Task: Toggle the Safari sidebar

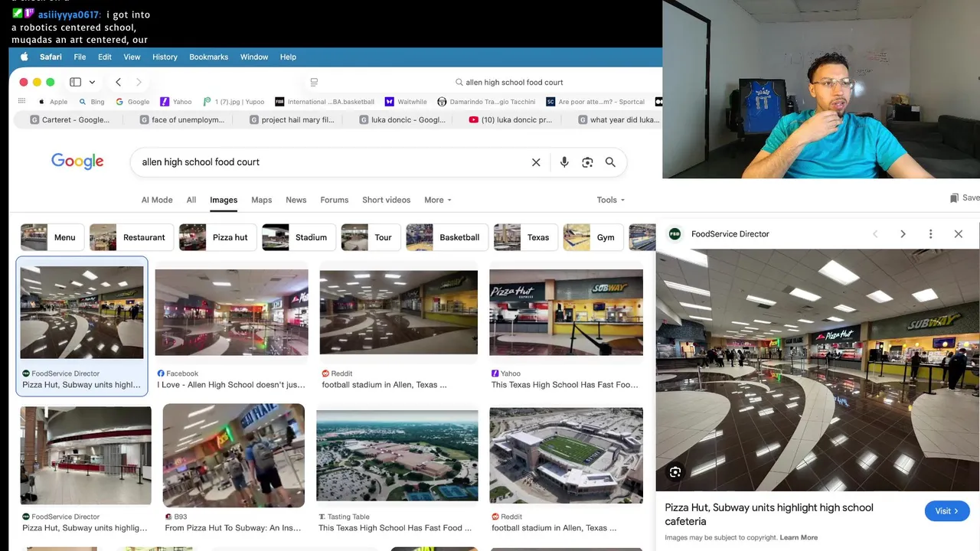Action: 75,82
